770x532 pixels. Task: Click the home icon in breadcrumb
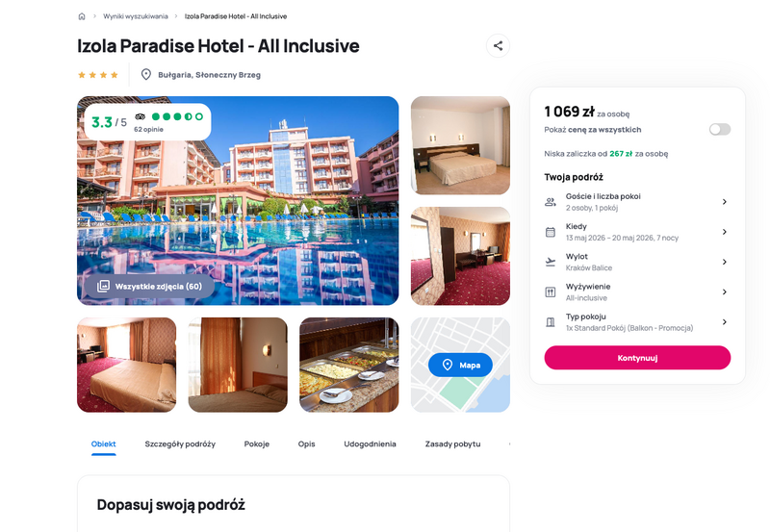pyautogui.click(x=82, y=16)
